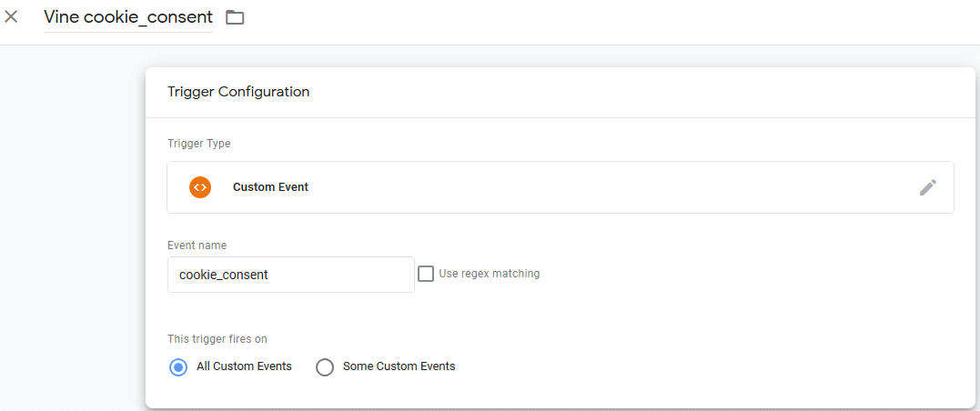Image resolution: width=980 pixels, height=411 pixels.
Task: Click the 'Some Custom Events' label text
Action: [x=399, y=366]
